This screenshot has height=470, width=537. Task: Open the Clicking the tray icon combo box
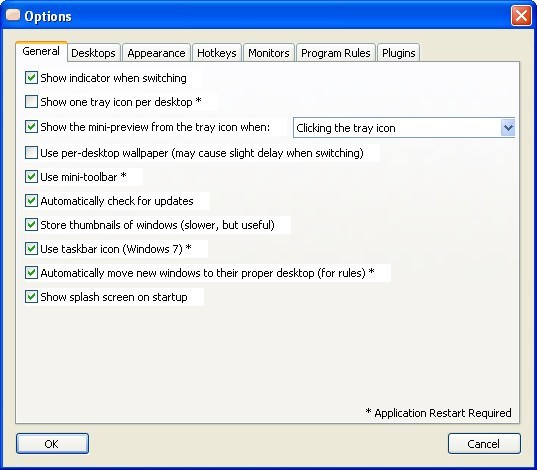404,128
